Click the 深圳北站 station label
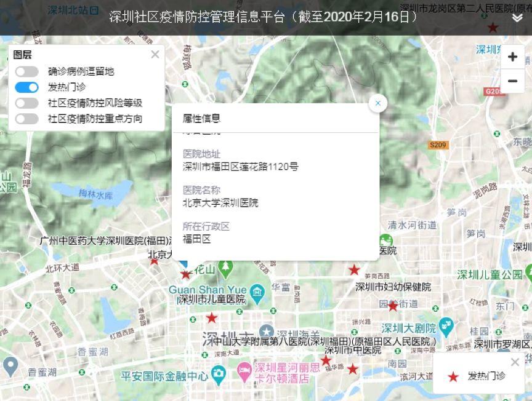Viewport: 532px width, 401px height. coord(73,10)
